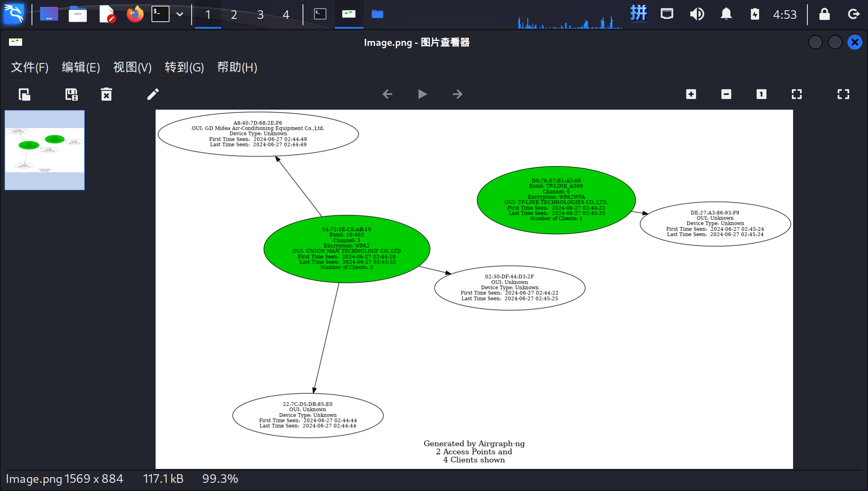The height and width of the screenshot is (491, 868).
Task: Click the pencil edit icon
Action: tap(153, 95)
